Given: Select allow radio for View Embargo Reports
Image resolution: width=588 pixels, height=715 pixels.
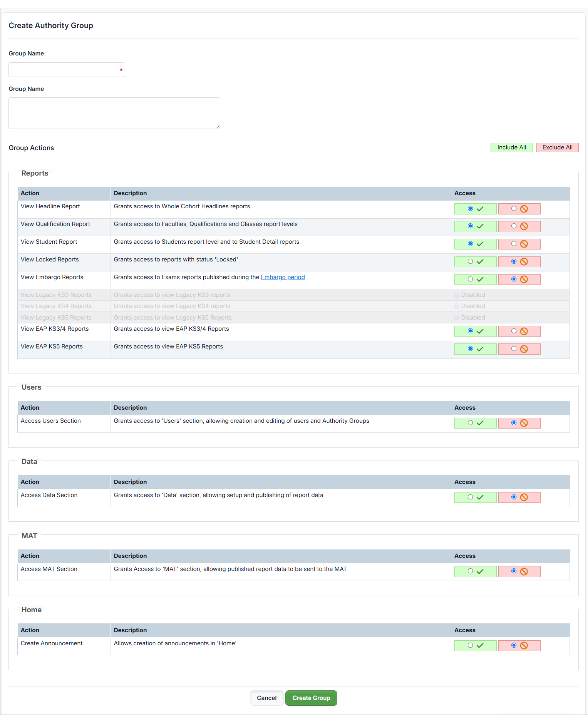Looking at the screenshot, I should [470, 279].
